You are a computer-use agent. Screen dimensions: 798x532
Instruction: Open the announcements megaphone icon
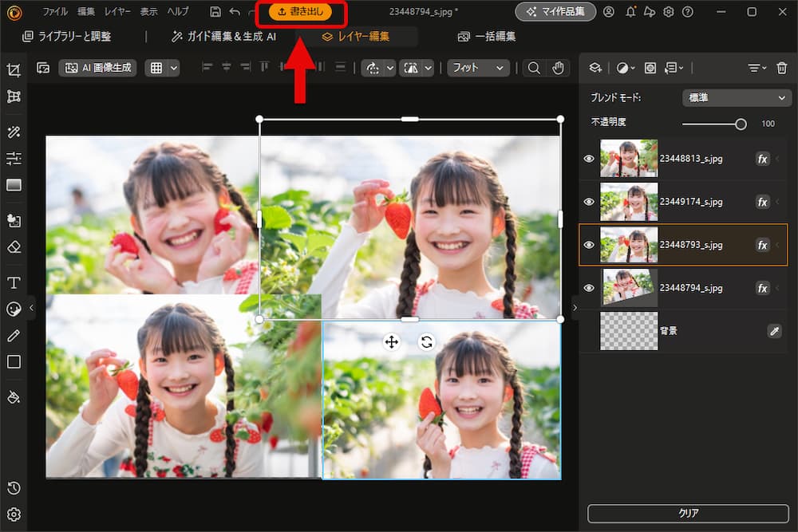(650, 12)
